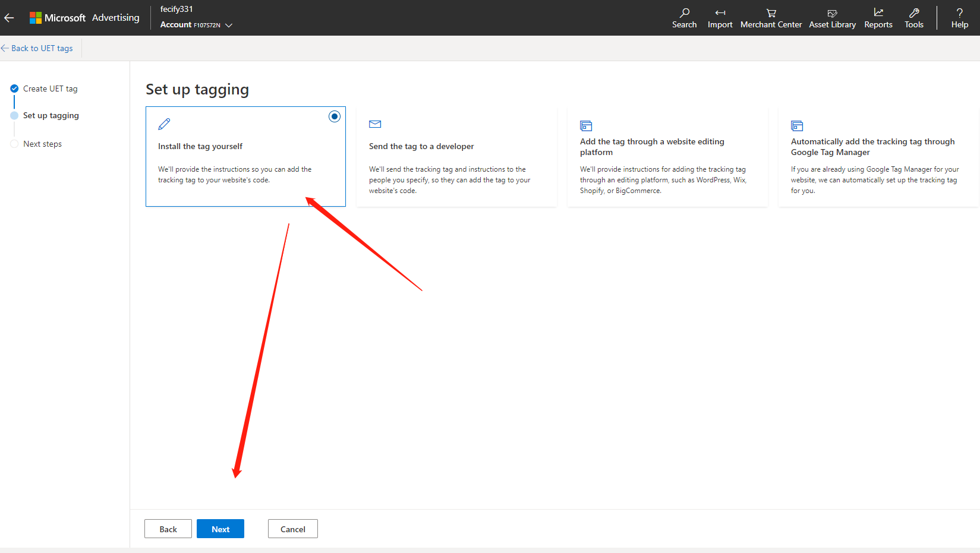Viewport: 980px width, 553px height.
Task: Click the Next button
Action: tap(220, 529)
